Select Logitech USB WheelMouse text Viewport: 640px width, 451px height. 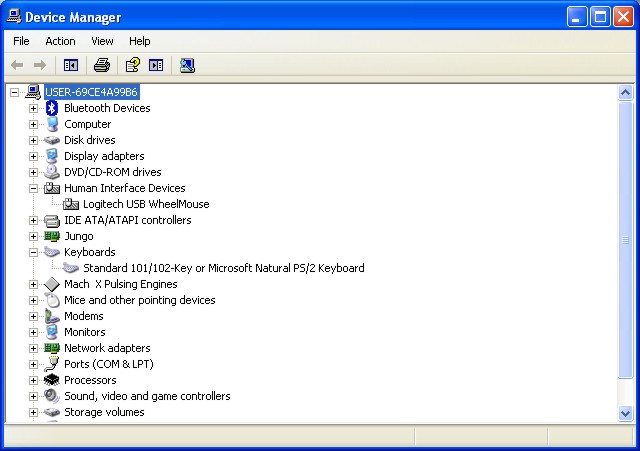coord(146,204)
